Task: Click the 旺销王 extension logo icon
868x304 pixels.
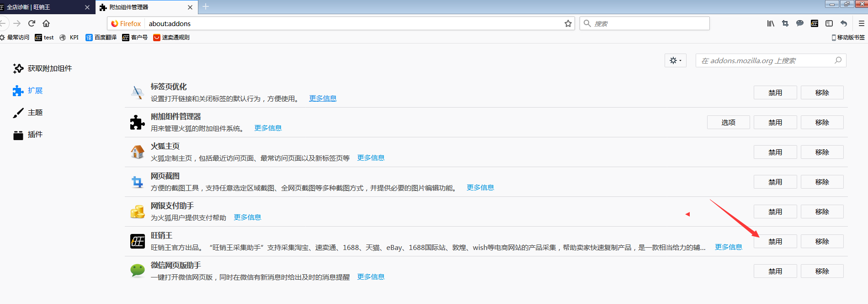Action: tap(138, 241)
